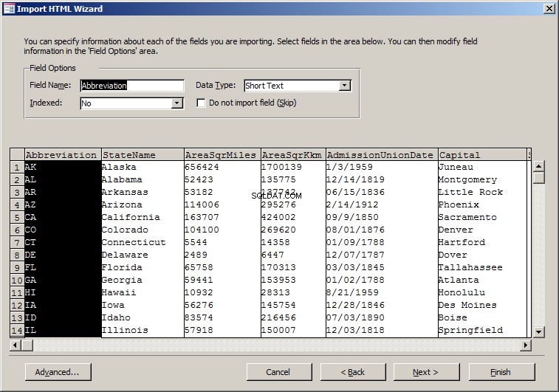Click the Finish button
This screenshot has height=392, width=559.
501,372
